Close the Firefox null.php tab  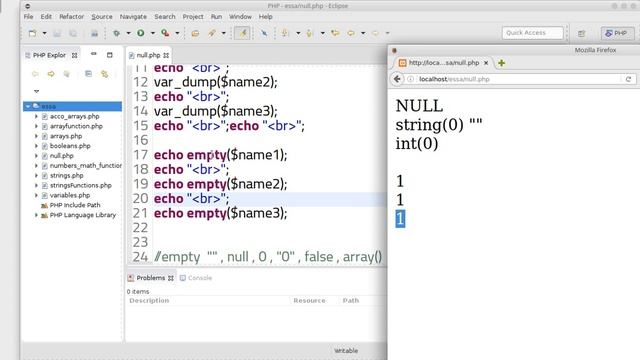click(486, 63)
